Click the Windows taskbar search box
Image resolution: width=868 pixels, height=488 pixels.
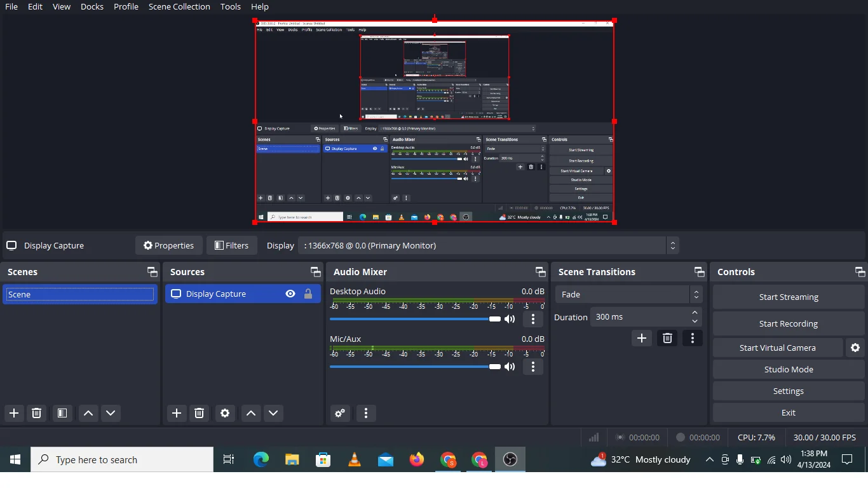[x=122, y=460]
